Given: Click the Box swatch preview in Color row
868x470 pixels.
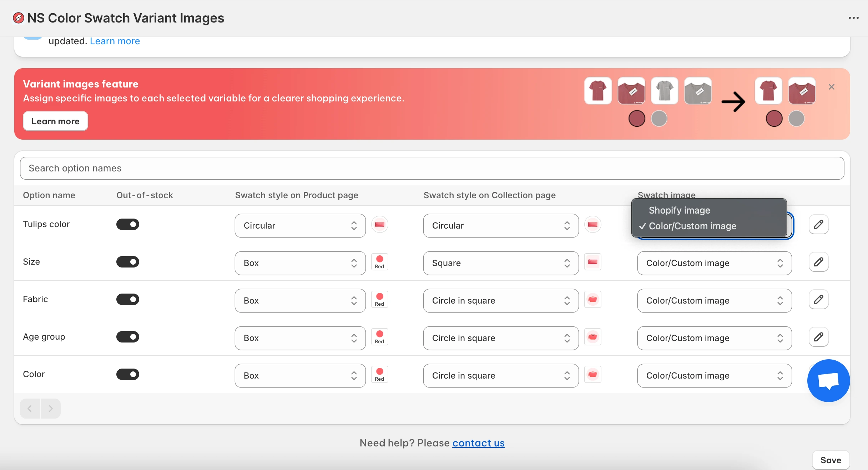Looking at the screenshot, I should tap(379, 374).
